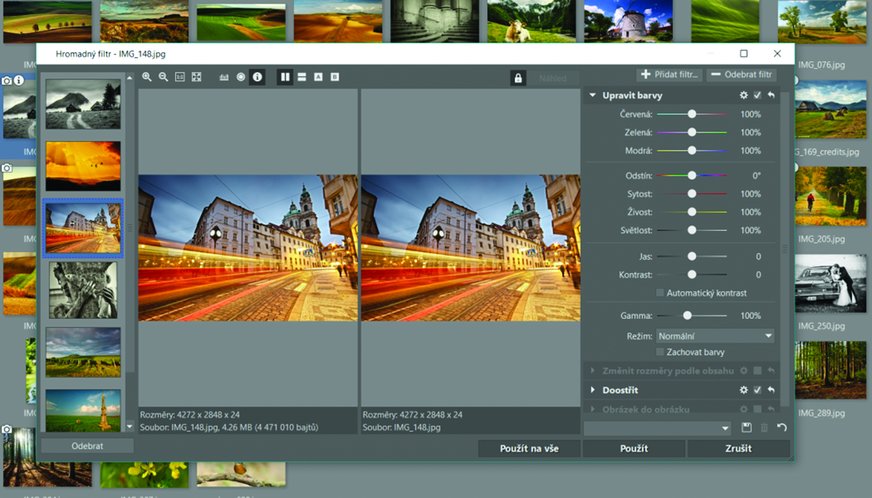Open gear settings for Upravit barvy filter
872x498 pixels.
[743, 96]
